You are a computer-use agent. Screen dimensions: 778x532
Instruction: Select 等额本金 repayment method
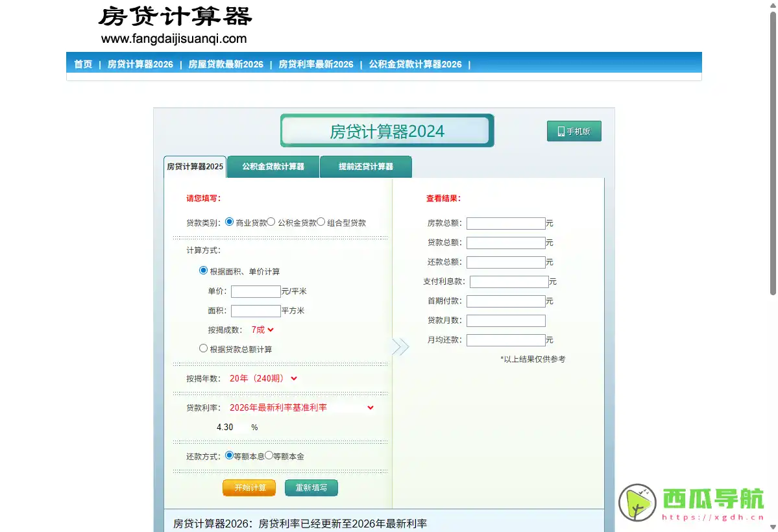point(269,455)
